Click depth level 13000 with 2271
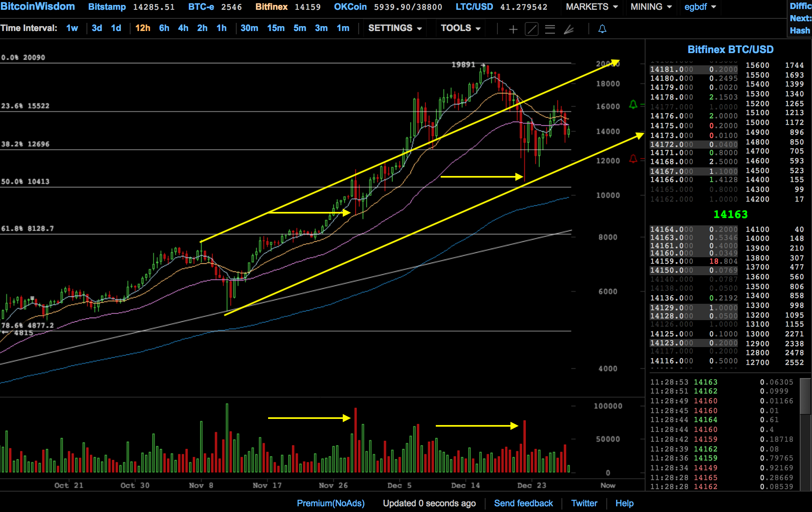This screenshot has width=812, height=512. tap(774, 334)
